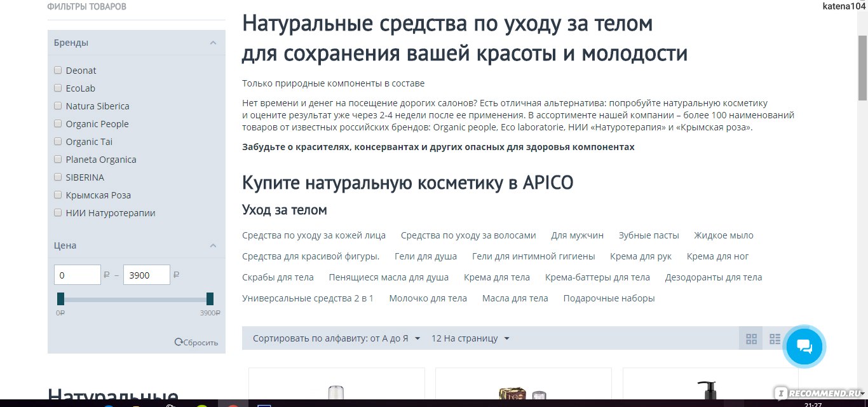Go to the Крема для ног category
This screenshot has height=407, width=868.
(718, 256)
